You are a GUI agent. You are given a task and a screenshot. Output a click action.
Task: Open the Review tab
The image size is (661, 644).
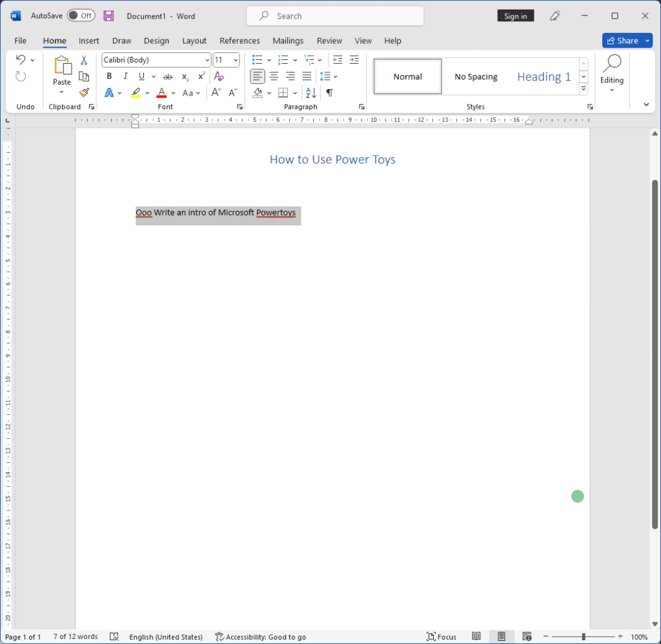(329, 41)
